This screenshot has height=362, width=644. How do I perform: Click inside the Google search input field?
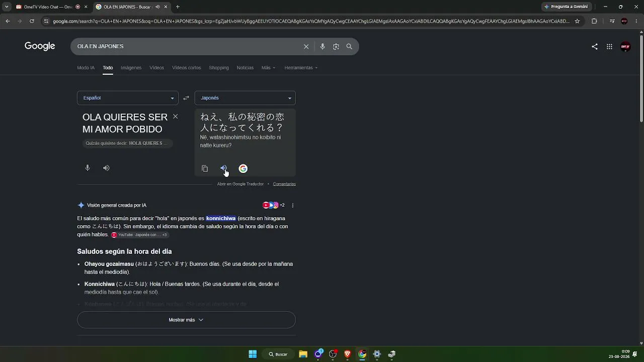coord(186,46)
